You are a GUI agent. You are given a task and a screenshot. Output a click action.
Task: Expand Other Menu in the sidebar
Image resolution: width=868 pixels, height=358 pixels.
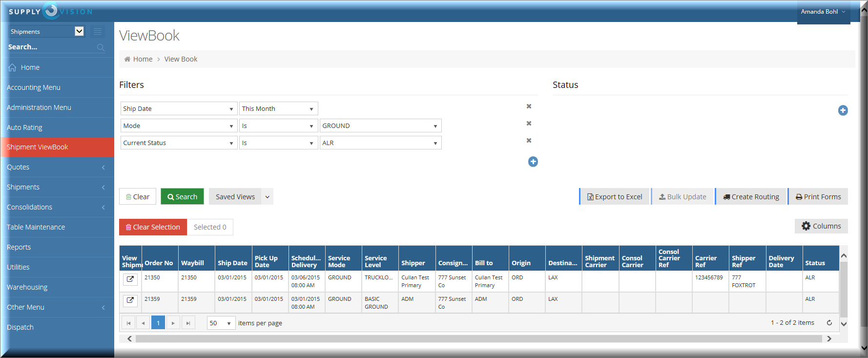pyautogui.click(x=57, y=307)
